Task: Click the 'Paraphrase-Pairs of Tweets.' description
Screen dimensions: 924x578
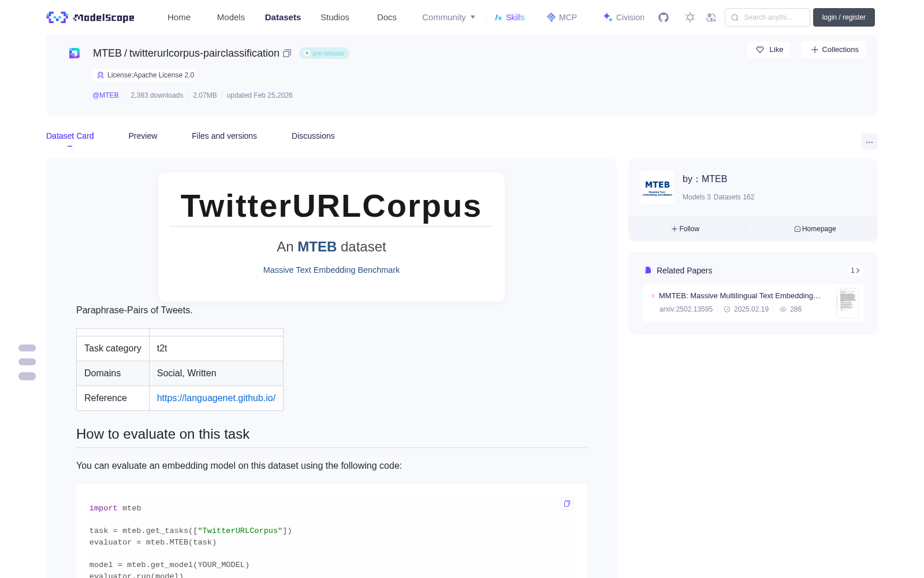Action: (135, 310)
